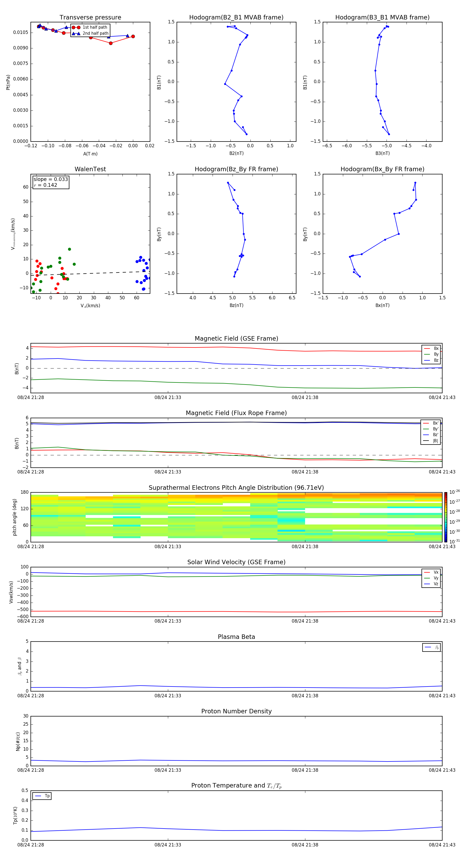Select the 'Hodogram(Bz_By FR frame)' title
Screen dimensions: 473x868
pyautogui.click(x=236, y=169)
